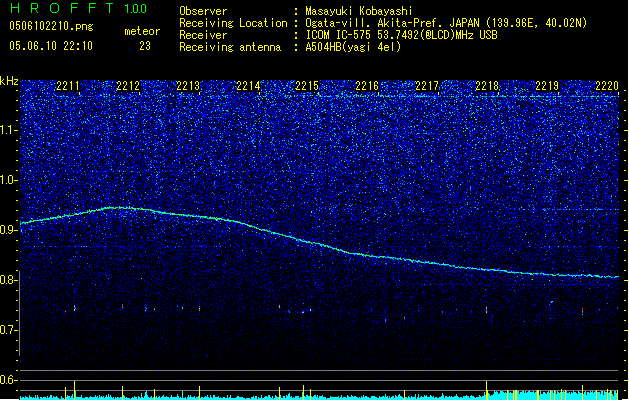The width and height of the screenshot is (629, 400).
Task: Click the 2218 time marker
Action: [487, 86]
